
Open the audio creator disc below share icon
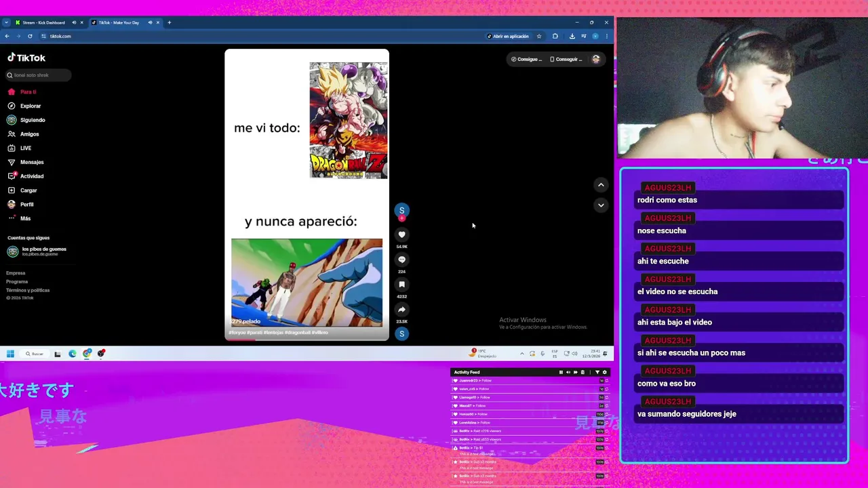[401, 333]
